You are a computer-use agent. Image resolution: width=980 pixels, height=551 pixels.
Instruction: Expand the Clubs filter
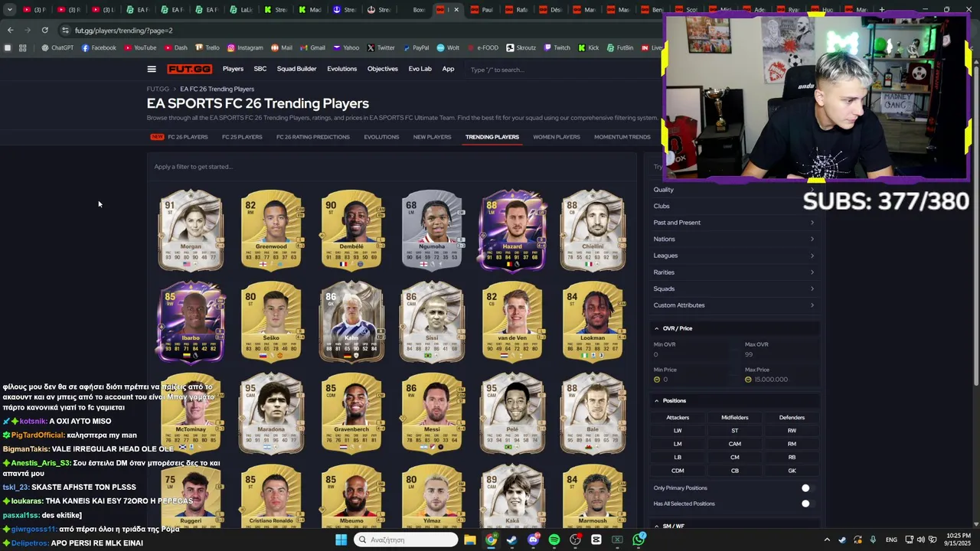(x=733, y=206)
